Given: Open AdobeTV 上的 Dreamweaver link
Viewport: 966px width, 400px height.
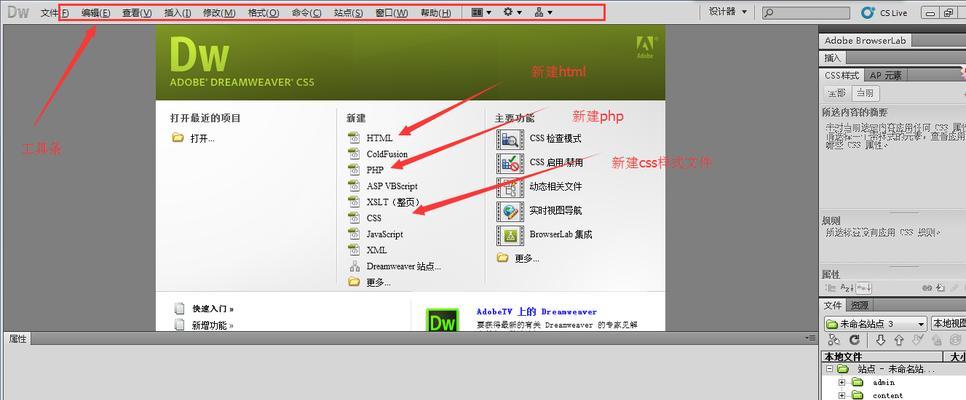Looking at the screenshot, I should point(537,312).
